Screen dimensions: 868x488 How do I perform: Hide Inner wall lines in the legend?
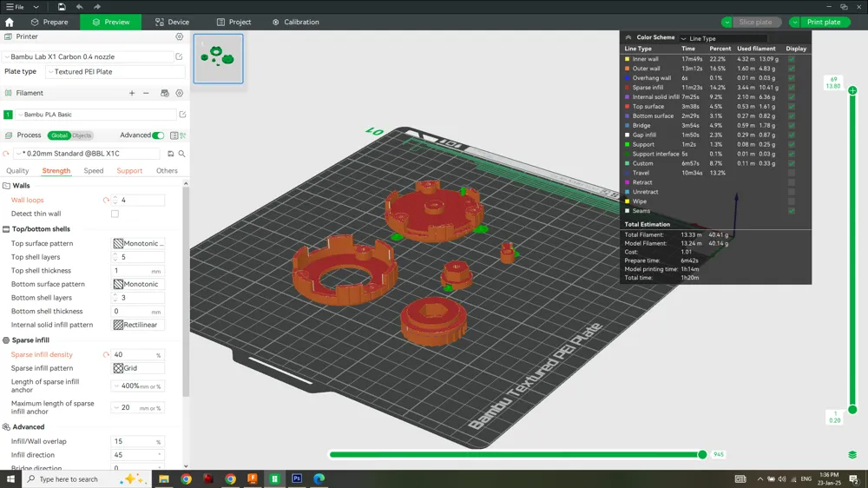tap(792, 59)
